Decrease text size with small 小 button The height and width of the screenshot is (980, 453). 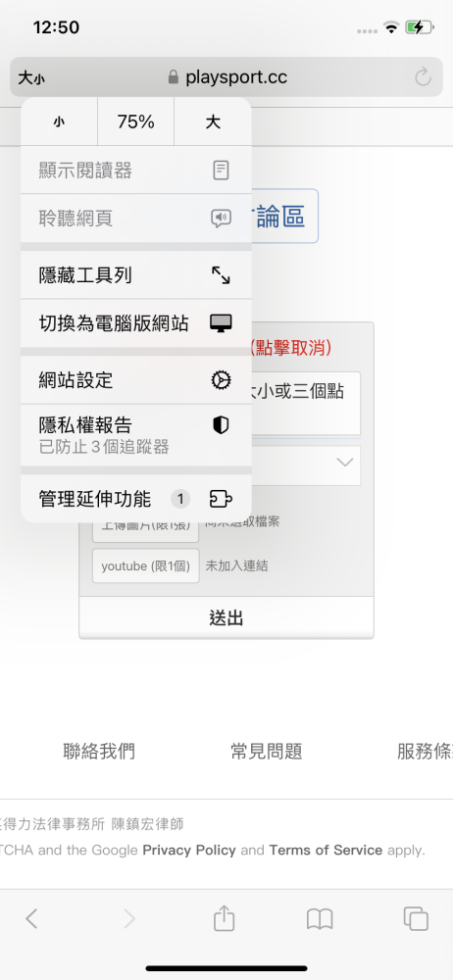59,122
